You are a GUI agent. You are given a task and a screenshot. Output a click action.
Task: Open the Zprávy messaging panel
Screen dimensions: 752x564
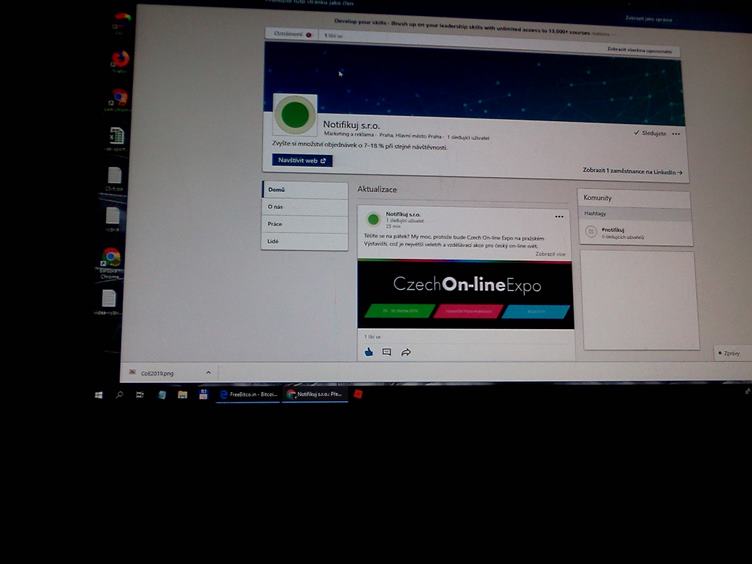(x=731, y=353)
